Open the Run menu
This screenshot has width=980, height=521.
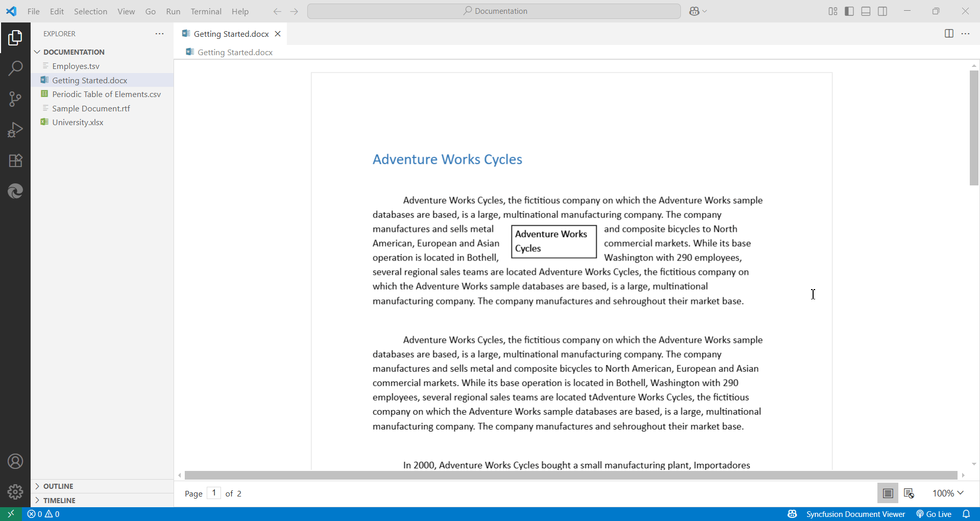tap(173, 11)
